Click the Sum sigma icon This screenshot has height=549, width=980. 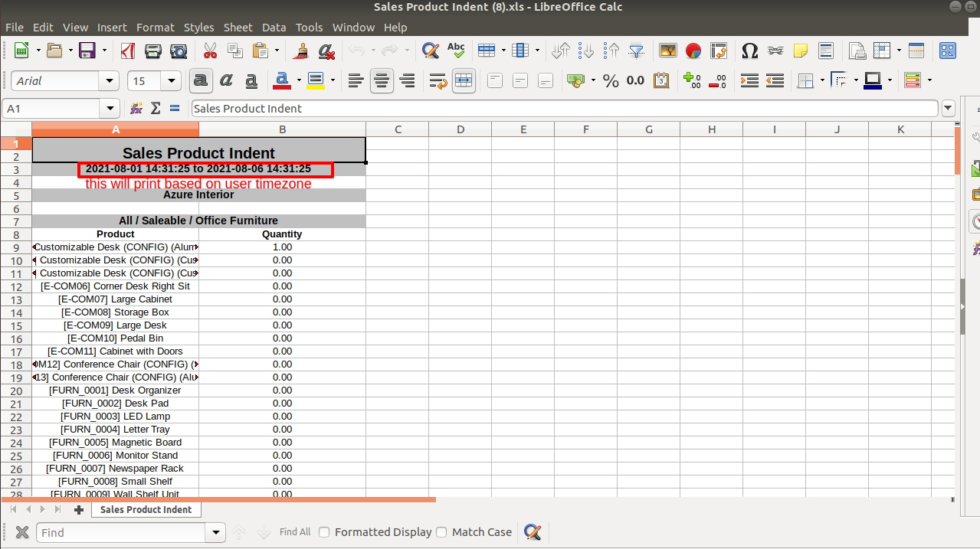(156, 109)
